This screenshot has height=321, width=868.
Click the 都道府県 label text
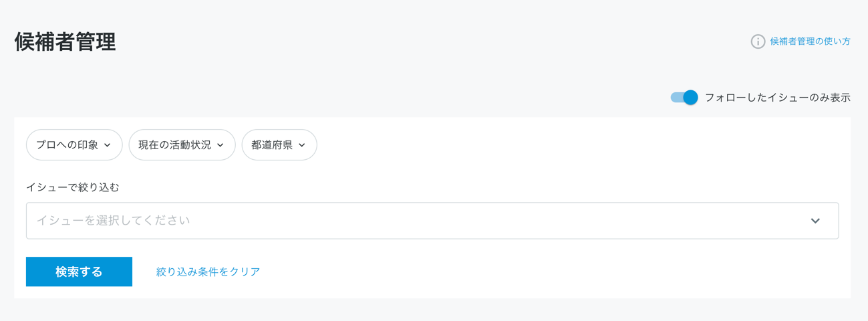pyautogui.click(x=271, y=145)
